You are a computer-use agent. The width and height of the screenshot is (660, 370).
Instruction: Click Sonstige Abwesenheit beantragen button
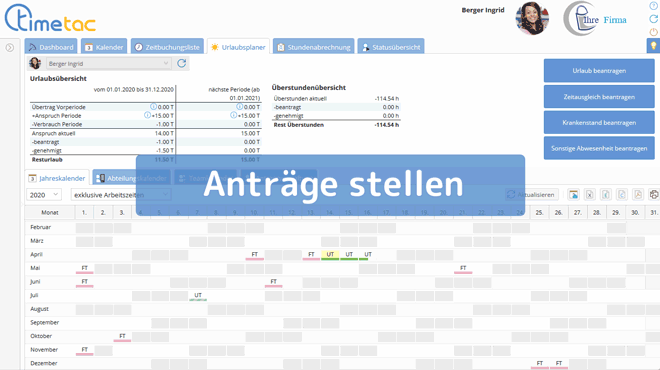click(599, 148)
